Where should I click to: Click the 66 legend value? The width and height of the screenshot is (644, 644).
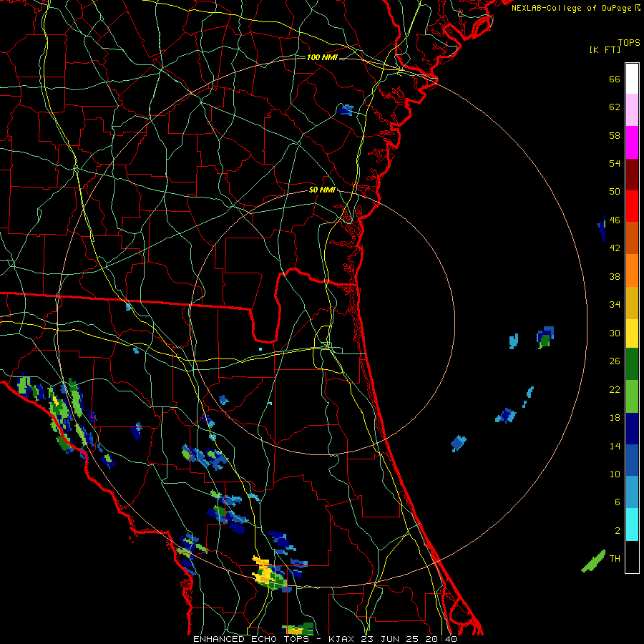(615, 79)
